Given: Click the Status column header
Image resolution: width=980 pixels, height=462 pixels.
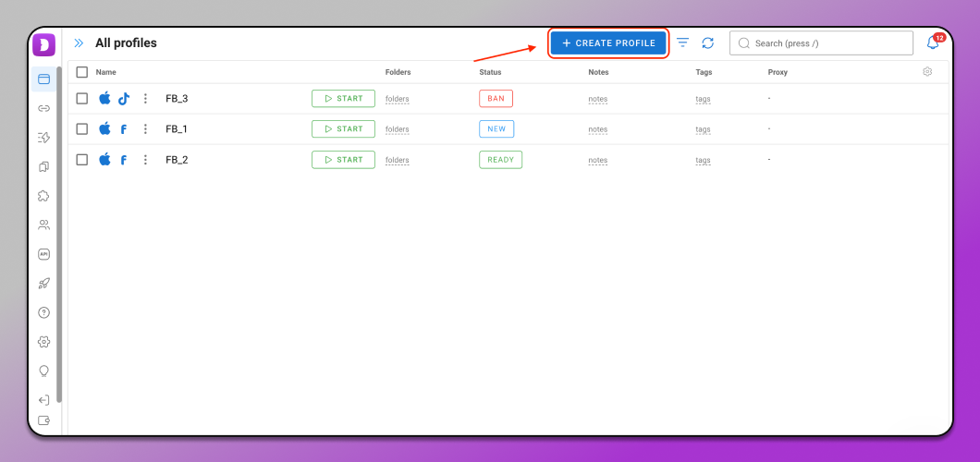Looking at the screenshot, I should point(490,72).
